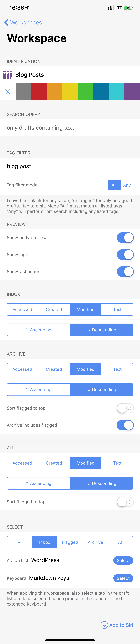Turn off Show tags
Viewport: 140px width, 644px height.
(x=125, y=255)
